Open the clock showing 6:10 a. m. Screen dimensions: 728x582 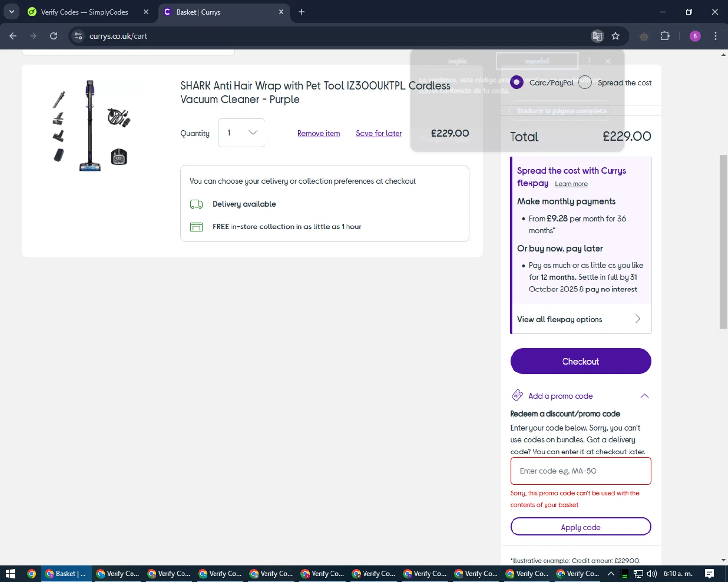click(678, 574)
